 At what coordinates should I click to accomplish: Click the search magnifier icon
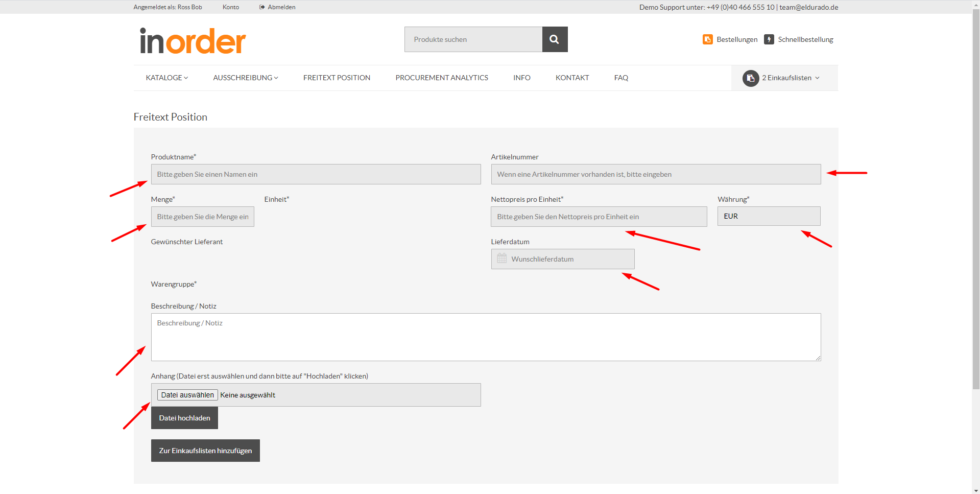coord(555,39)
